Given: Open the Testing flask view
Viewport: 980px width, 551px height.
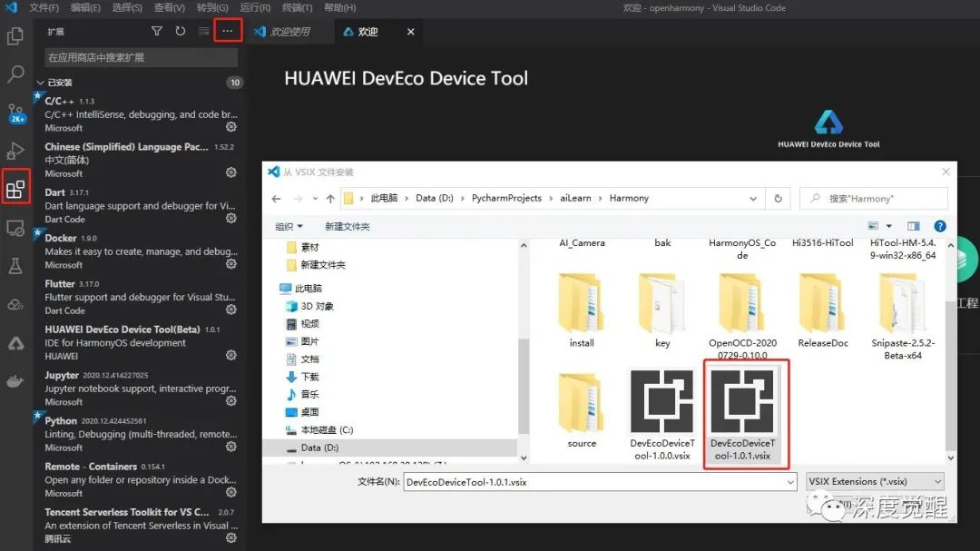Looking at the screenshot, I should coord(15,267).
